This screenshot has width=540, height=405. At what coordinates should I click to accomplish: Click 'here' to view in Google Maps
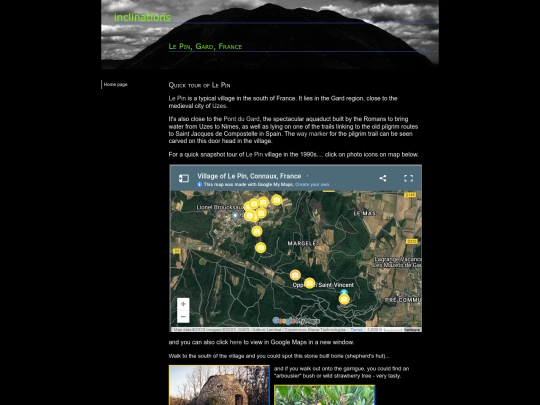(x=236, y=342)
